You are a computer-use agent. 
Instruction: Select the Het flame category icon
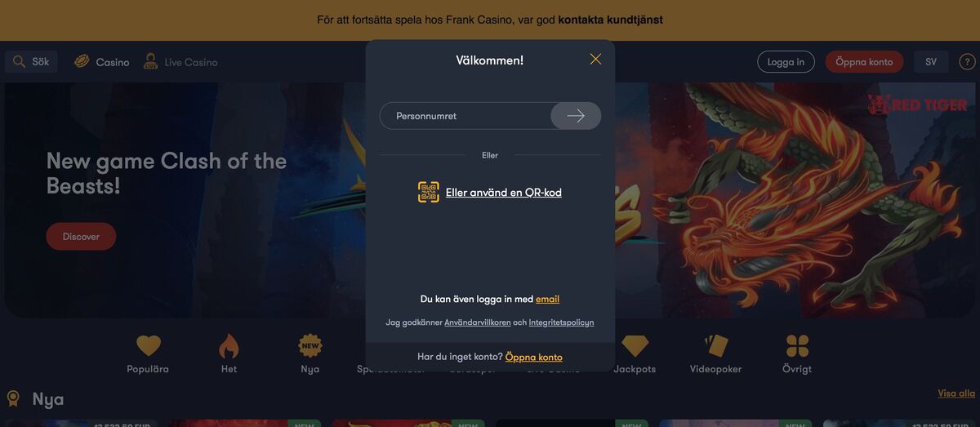tap(229, 346)
